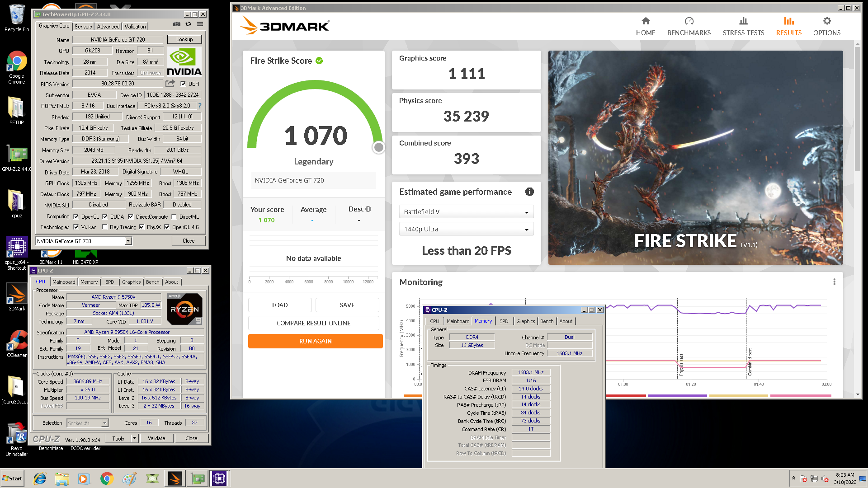Open the Recycle Bin desktop icon

pos(17,18)
